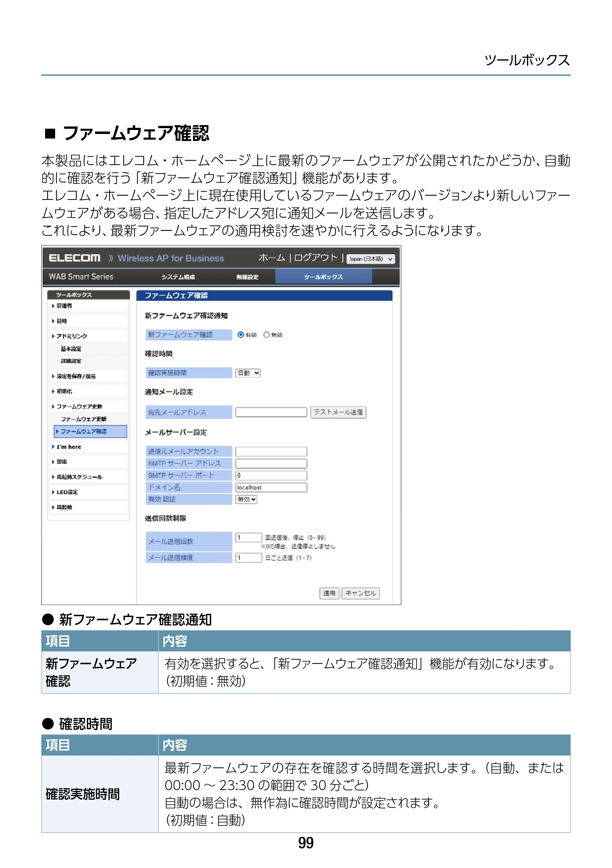Switch to the 無線設定 tab
This screenshot has width=612, height=868.
247,277
